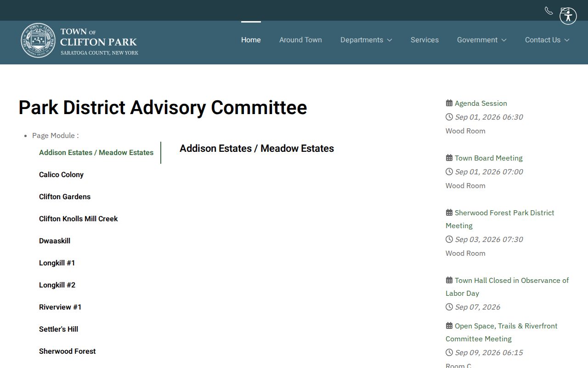Click the calendar icon beside Agenda Session
Image resolution: width=588 pixels, height=368 pixels.
point(449,103)
